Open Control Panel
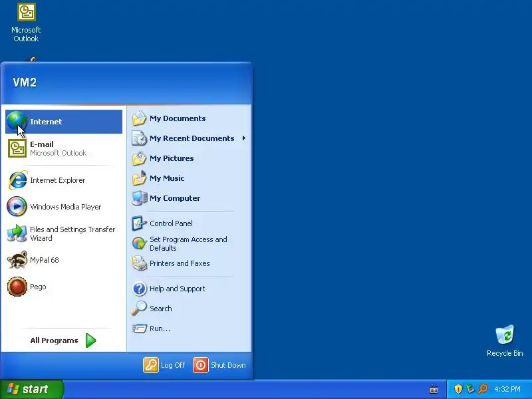 pyautogui.click(x=190, y=223)
